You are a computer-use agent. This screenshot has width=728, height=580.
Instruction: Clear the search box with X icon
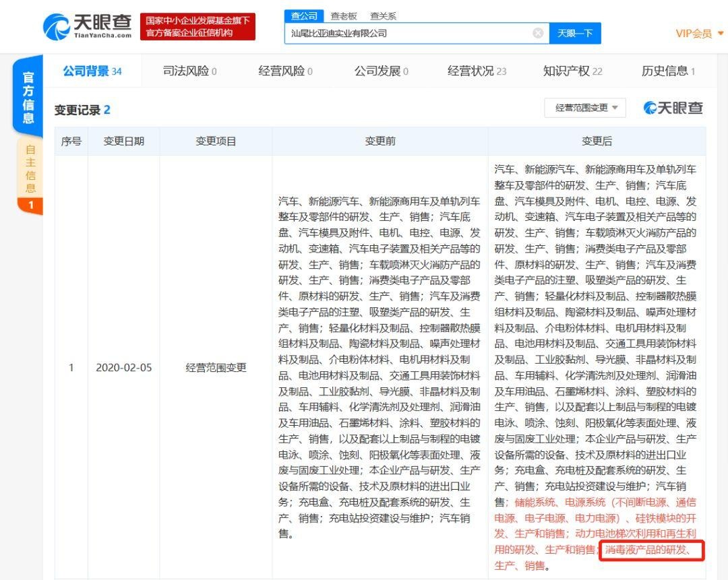pyautogui.click(x=538, y=33)
